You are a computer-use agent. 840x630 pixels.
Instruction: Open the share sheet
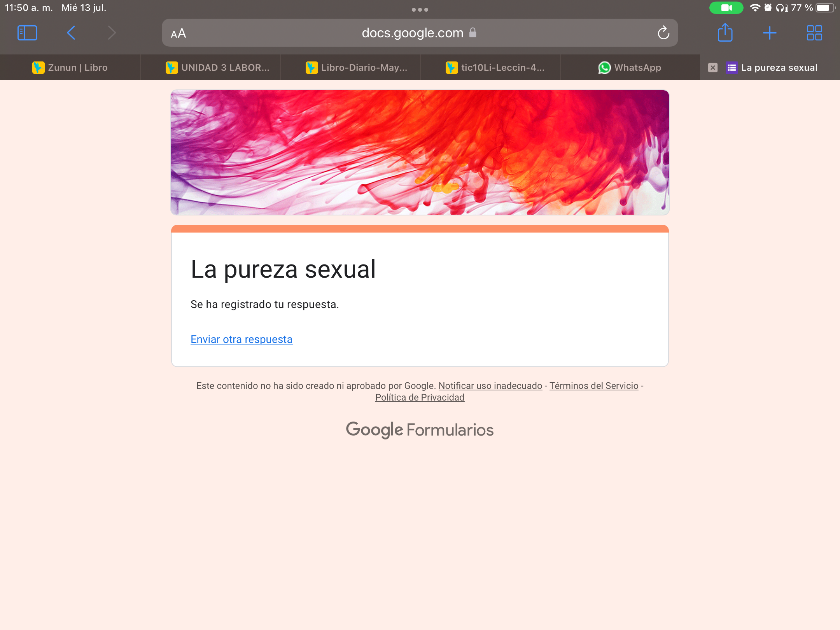725,33
